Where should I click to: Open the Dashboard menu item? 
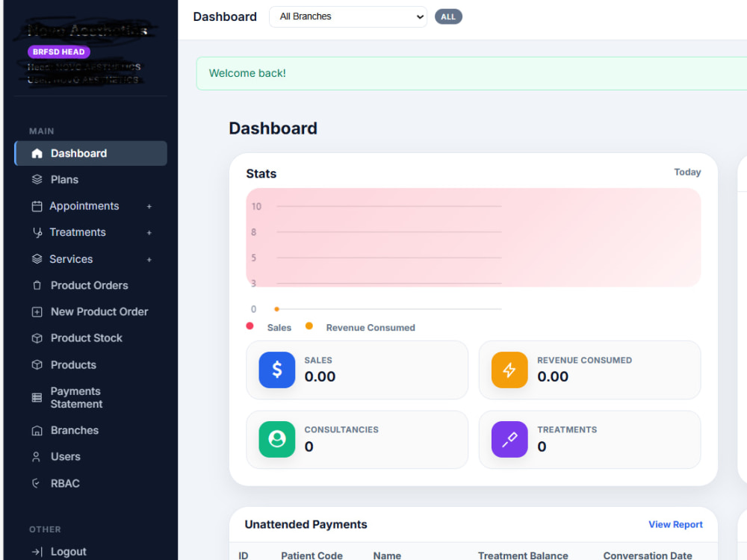[x=90, y=153]
